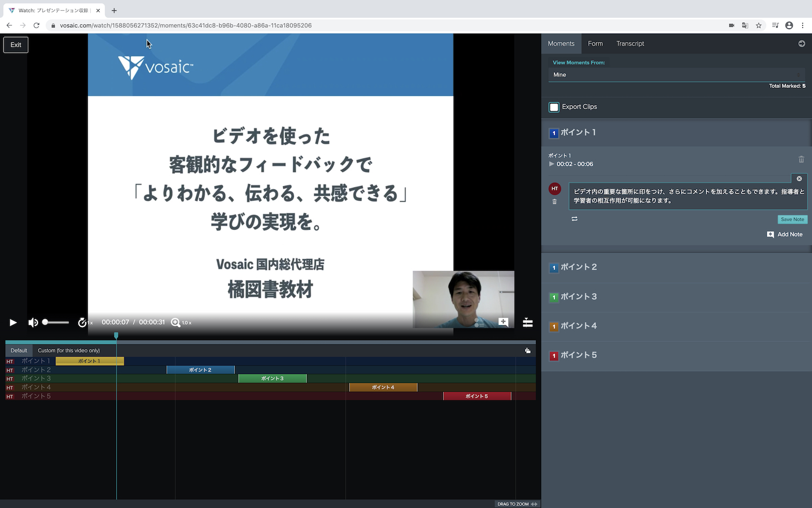Screen dimensions: 812x508
Task: Open a new browser tab
Action: click(114, 10)
